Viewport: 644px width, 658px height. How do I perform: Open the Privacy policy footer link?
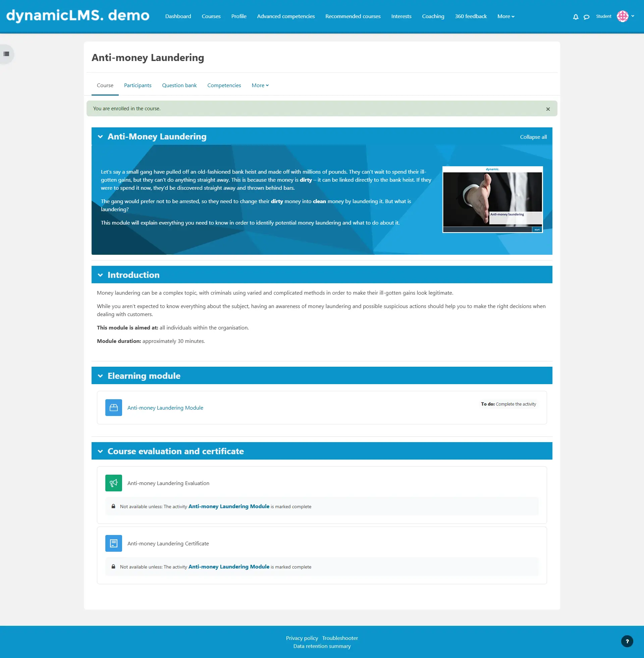coord(302,638)
